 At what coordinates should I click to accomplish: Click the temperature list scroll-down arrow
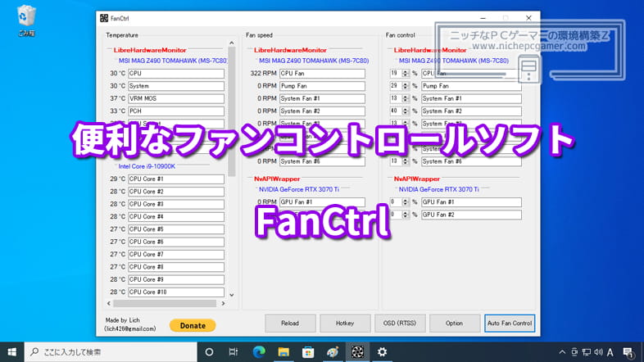232,295
